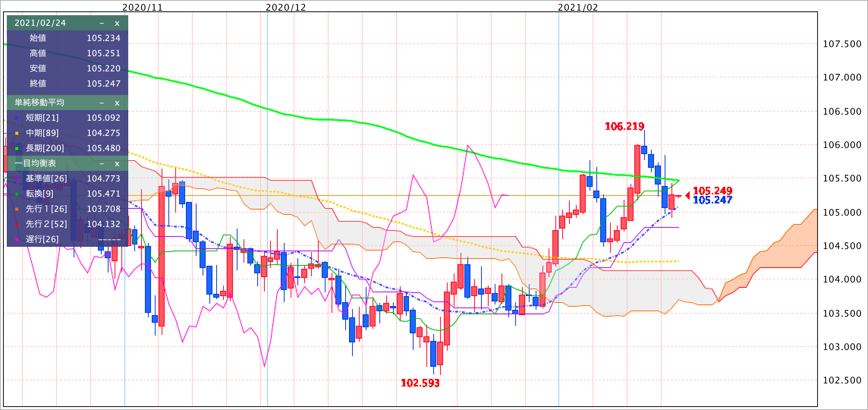Minimize the 2021/02/24 price panel
Viewport: 868px width, 410px height.
point(102,23)
